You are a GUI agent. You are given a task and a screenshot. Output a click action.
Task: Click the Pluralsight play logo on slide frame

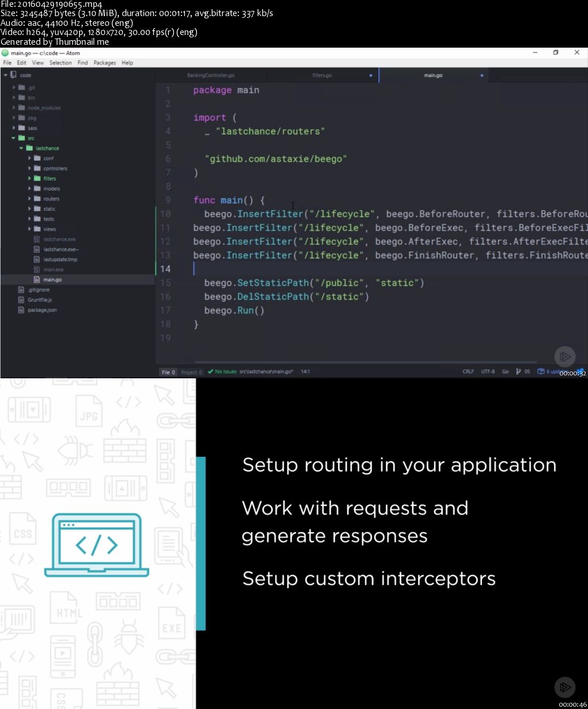coord(565,687)
